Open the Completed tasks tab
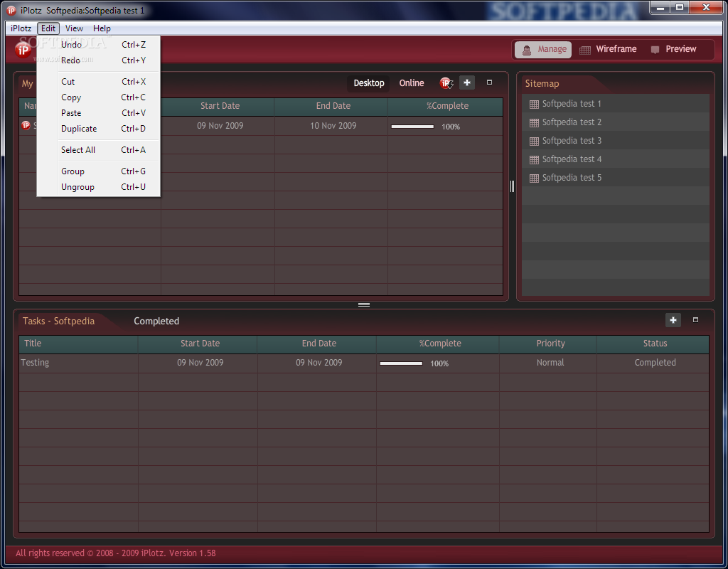 pyautogui.click(x=156, y=321)
